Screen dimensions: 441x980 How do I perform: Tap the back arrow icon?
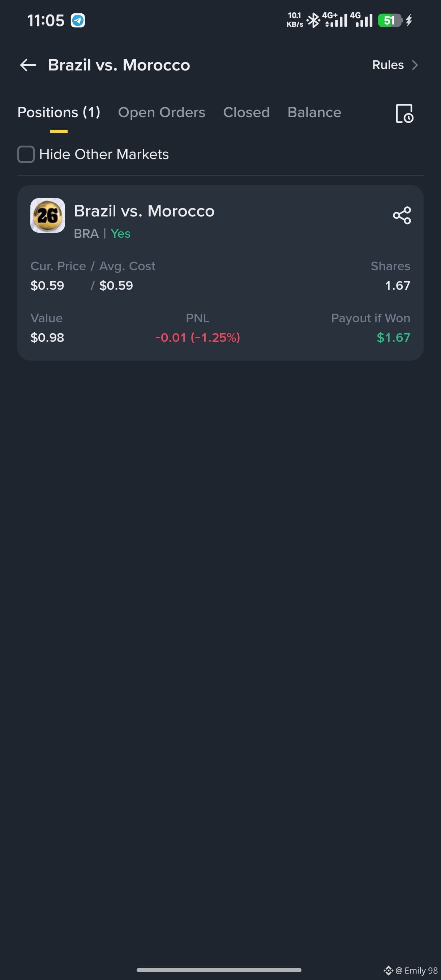(x=28, y=65)
